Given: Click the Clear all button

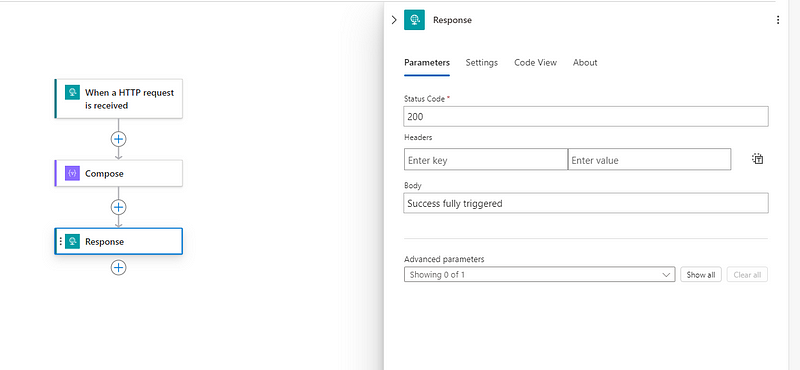Looking at the screenshot, I should [x=747, y=275].
